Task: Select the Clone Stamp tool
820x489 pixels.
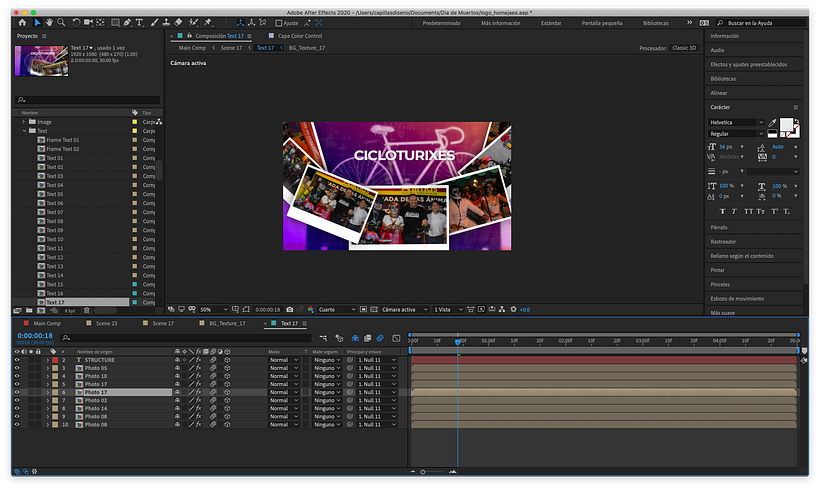Action: click(166, 22)
